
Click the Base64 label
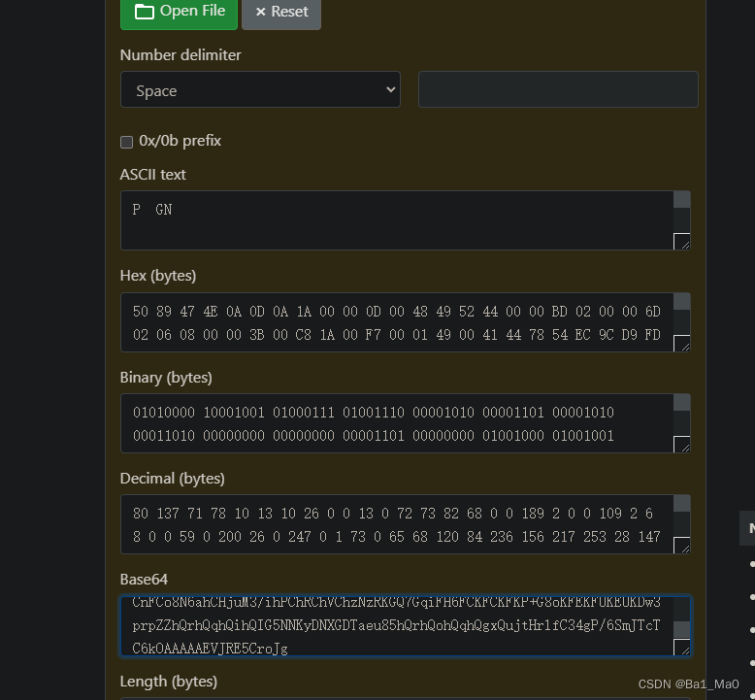tap(144, 579)
